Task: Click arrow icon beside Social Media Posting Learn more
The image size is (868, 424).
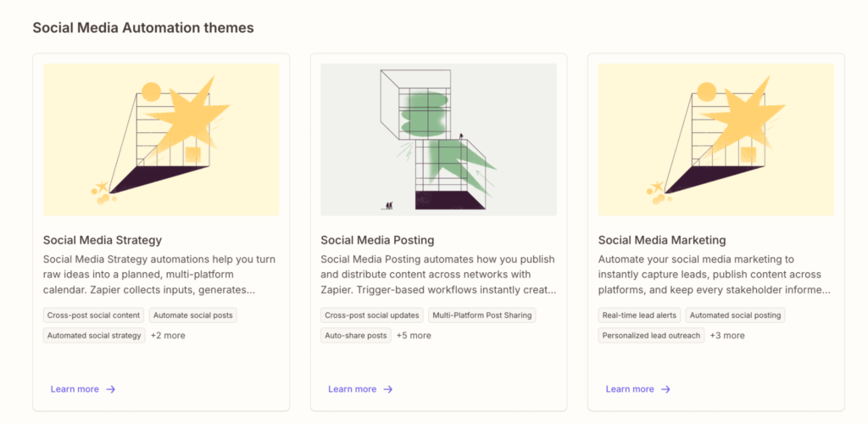Action: [x=388, y=389]
